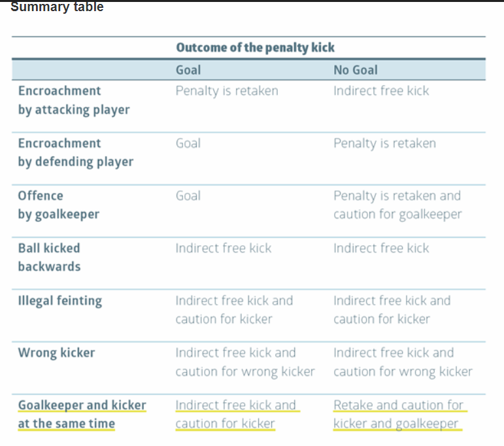Click Goal cell in defending player row
Image resolution: width=504 pixels, height=446 pixels.
pos(188,143)
